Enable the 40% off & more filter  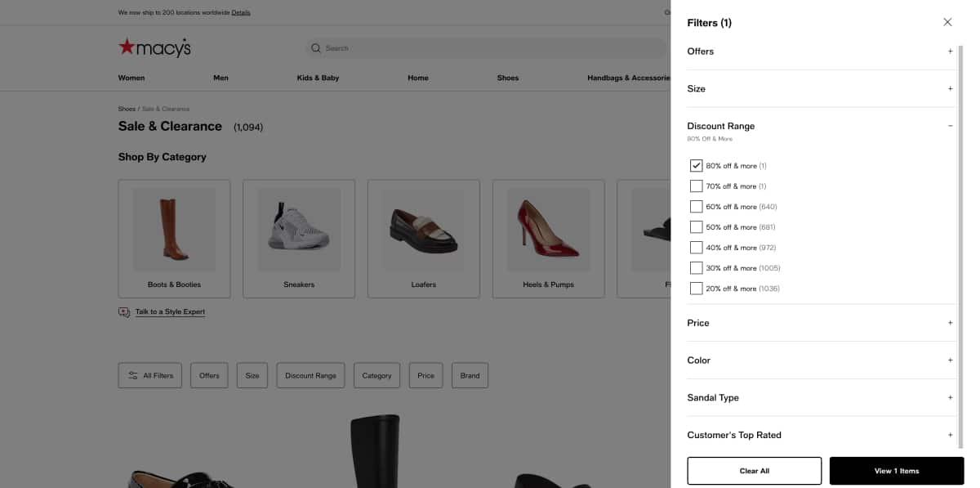696,247
